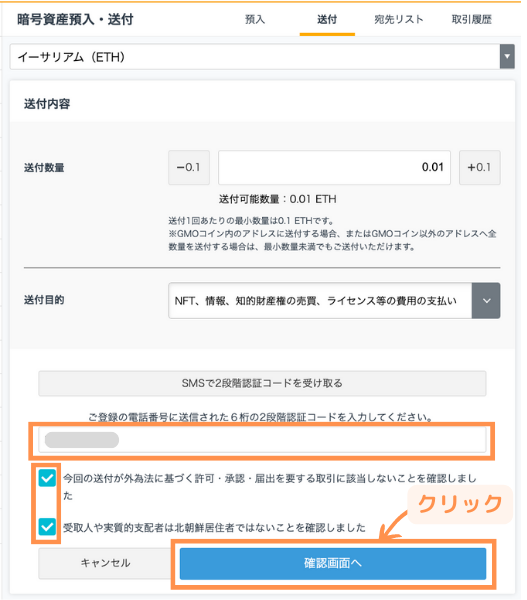Image resolution: width=527 pixels, height=600 pixels.
Task: Click the キャンセル button
Action: pyautogui.click(x=105, y=563)
